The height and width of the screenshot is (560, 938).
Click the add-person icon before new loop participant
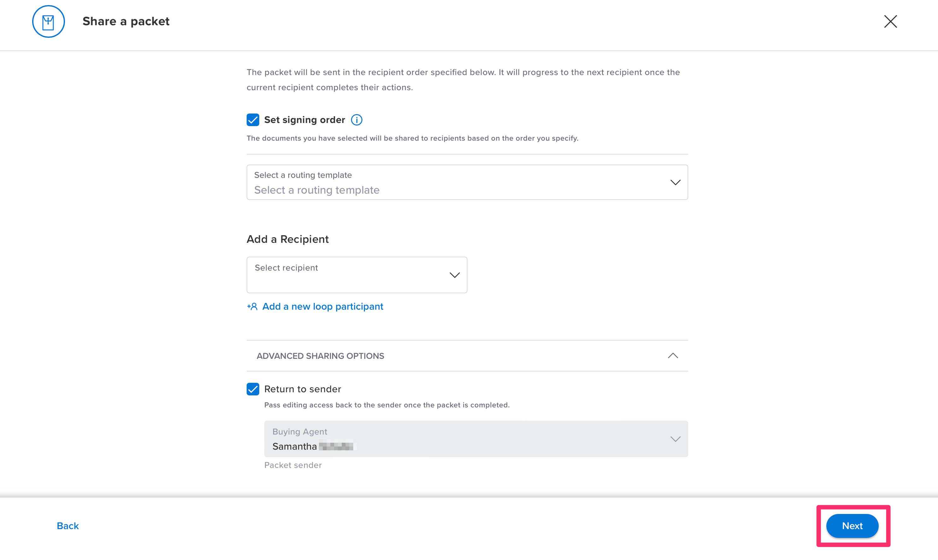click(252, 306)
